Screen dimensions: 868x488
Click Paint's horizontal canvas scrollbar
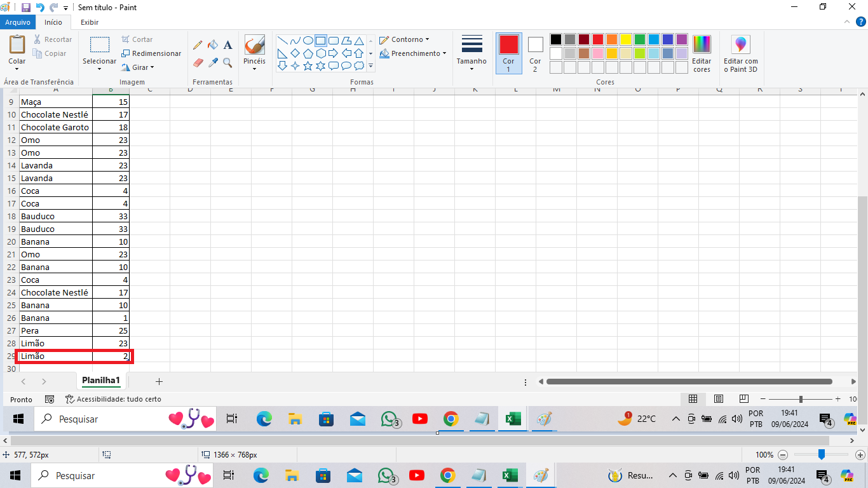click(420, 440)
